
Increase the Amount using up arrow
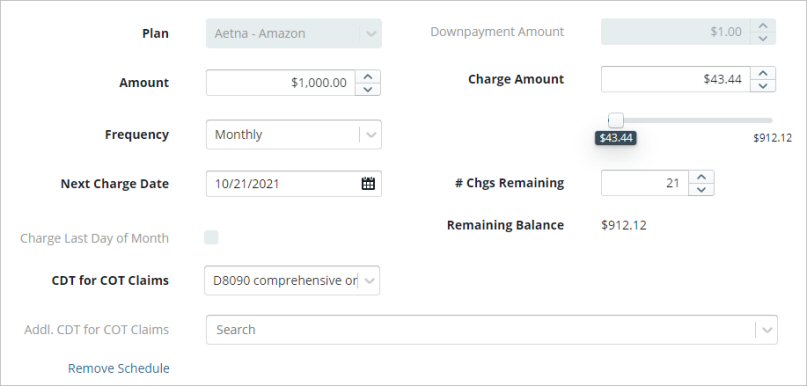pyautogui.click(x=367, y=77)
